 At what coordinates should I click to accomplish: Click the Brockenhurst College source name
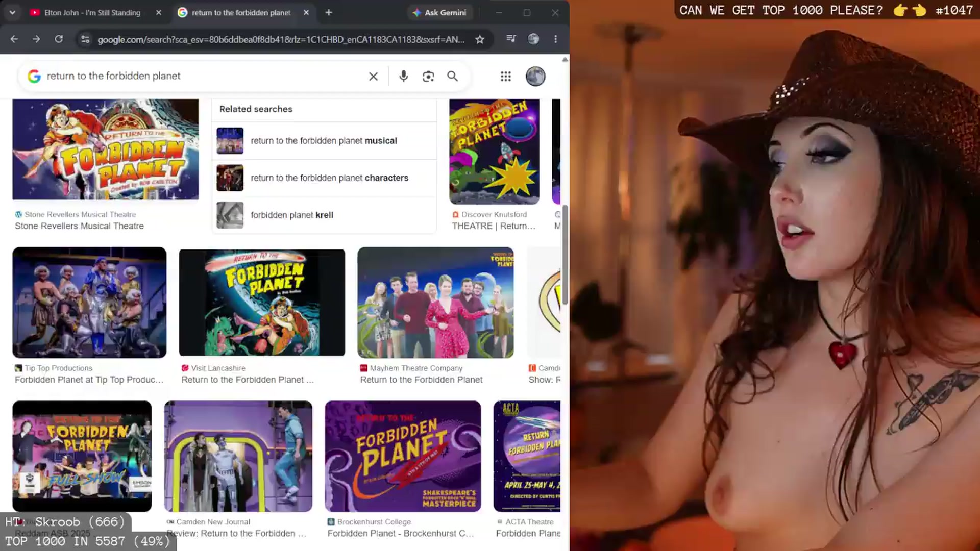click(x=374, y=522)
